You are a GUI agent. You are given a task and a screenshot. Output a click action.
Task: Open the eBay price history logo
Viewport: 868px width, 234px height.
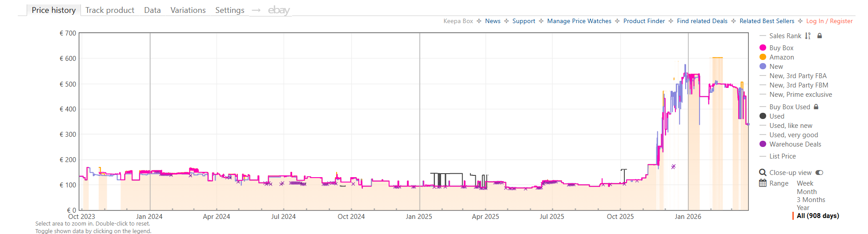click(279, 10)
